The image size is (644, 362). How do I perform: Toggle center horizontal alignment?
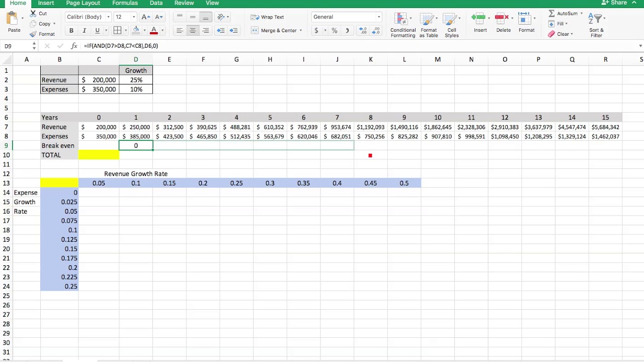pos(193,31)
